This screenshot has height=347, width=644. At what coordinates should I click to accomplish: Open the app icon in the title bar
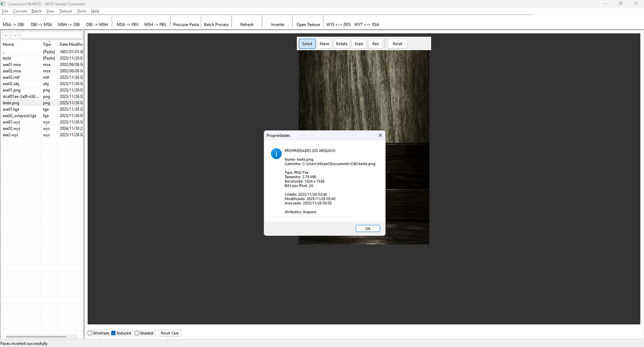tap(4, 4)
